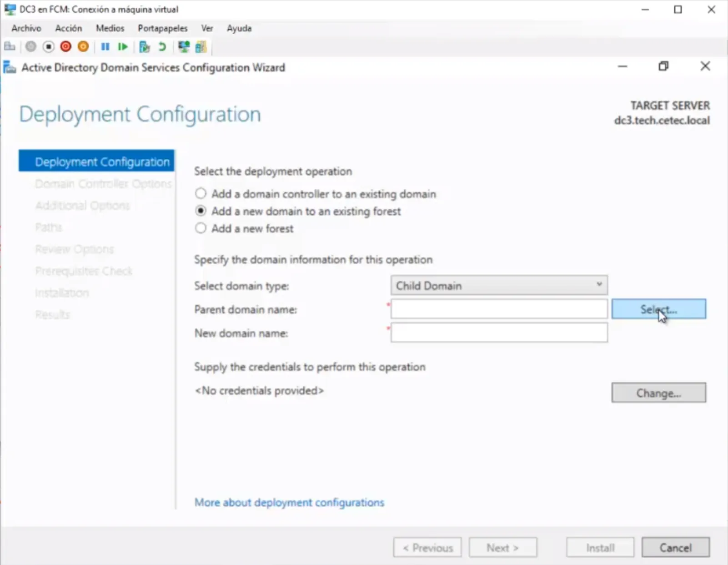The image size is (728, 565).
Task: Select Add domain controller to existing domain
Action: click(201, 194)
